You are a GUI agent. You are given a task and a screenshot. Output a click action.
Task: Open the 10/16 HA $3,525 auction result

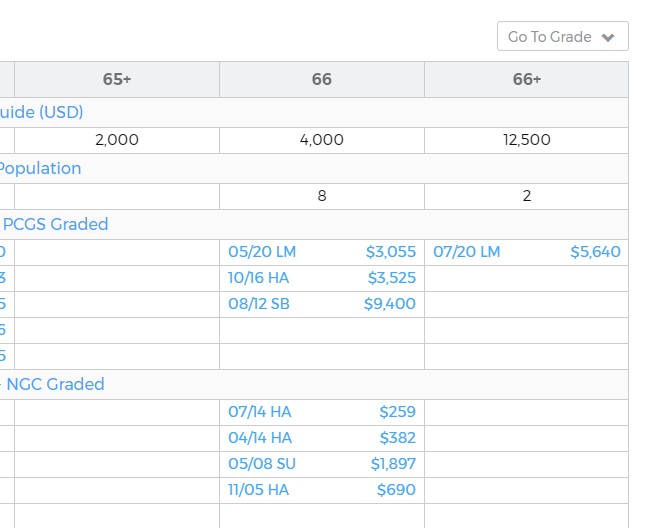point(321,278)
